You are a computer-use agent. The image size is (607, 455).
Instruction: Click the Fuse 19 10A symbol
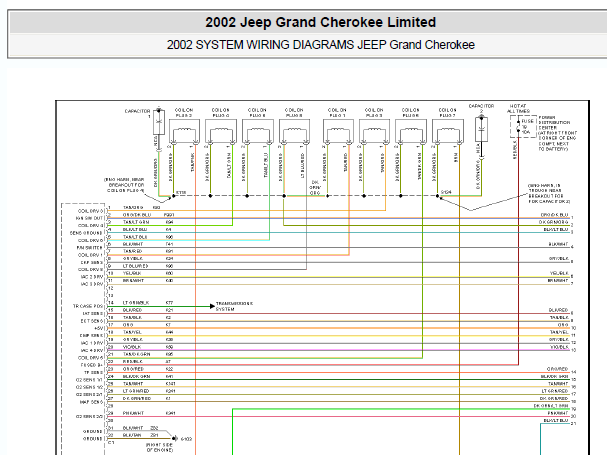tap(523, 127)
